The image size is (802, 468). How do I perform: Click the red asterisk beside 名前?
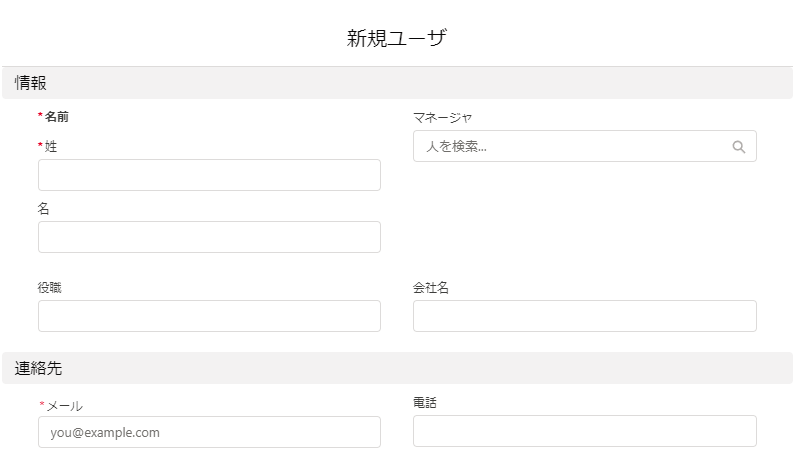40,116
